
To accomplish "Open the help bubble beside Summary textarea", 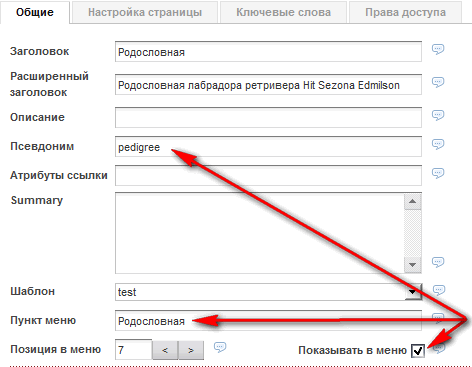I will tap(438, 262).
